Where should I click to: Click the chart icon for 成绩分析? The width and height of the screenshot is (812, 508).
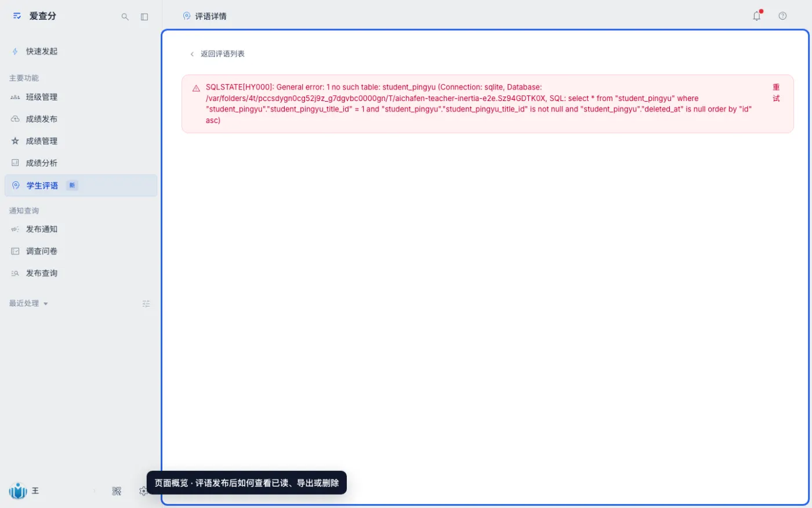15,163
